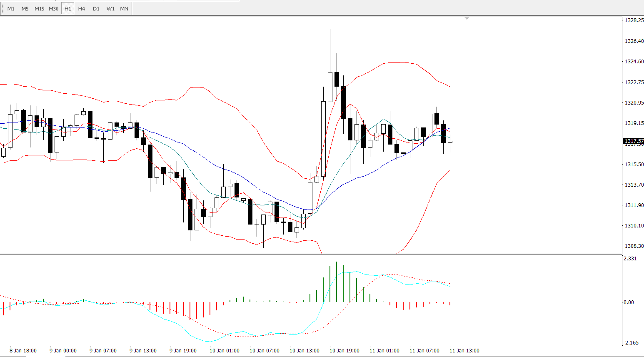The width and height of the screenshot is (644, 357).
Task: Pick the MN monthly timeframe
Action: [x=124, y=9]
